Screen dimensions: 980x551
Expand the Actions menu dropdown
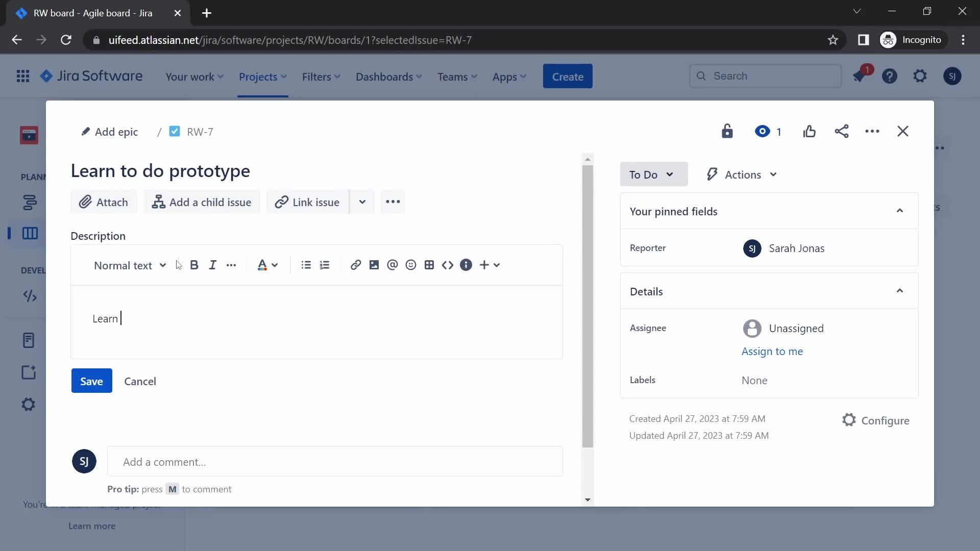[x=741, y=174]
